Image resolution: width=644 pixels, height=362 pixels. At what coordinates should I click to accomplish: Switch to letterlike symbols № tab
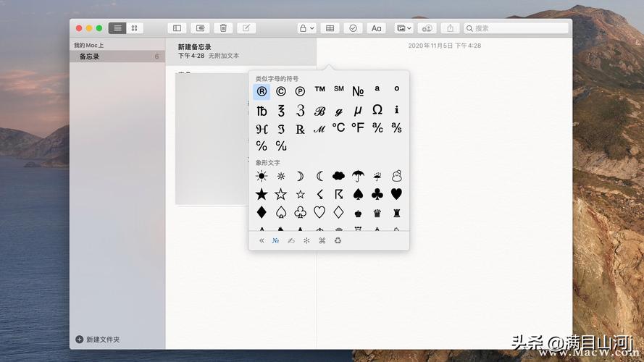click(x=275, y=240)
